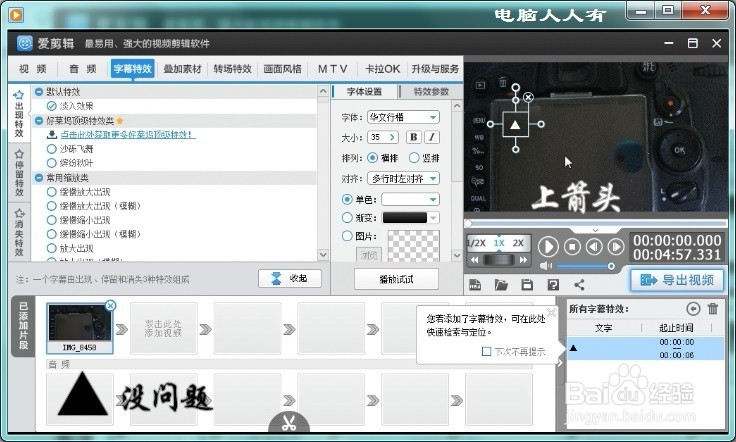
Task: Select the autumn leaves effect
Action: pos(52,163)
